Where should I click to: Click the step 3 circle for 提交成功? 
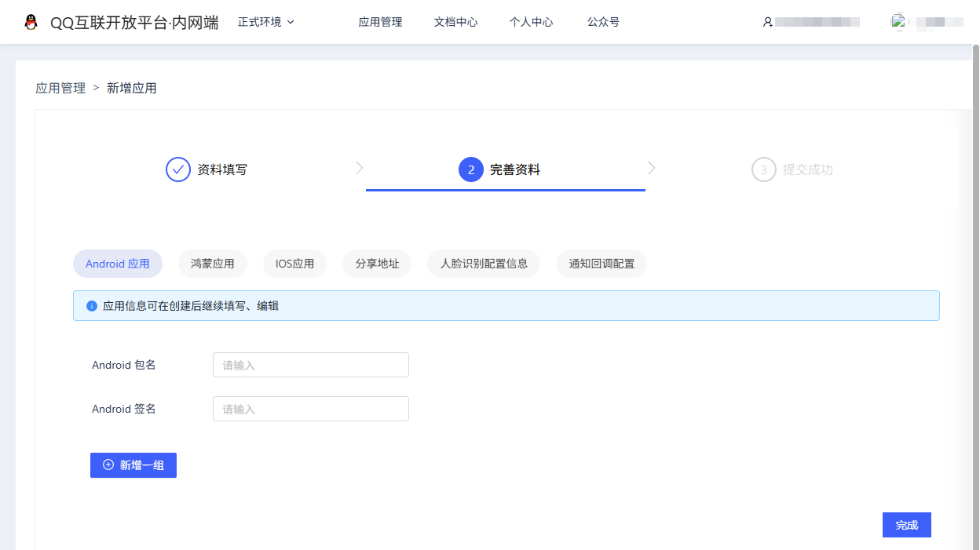[x=764, y=169]
